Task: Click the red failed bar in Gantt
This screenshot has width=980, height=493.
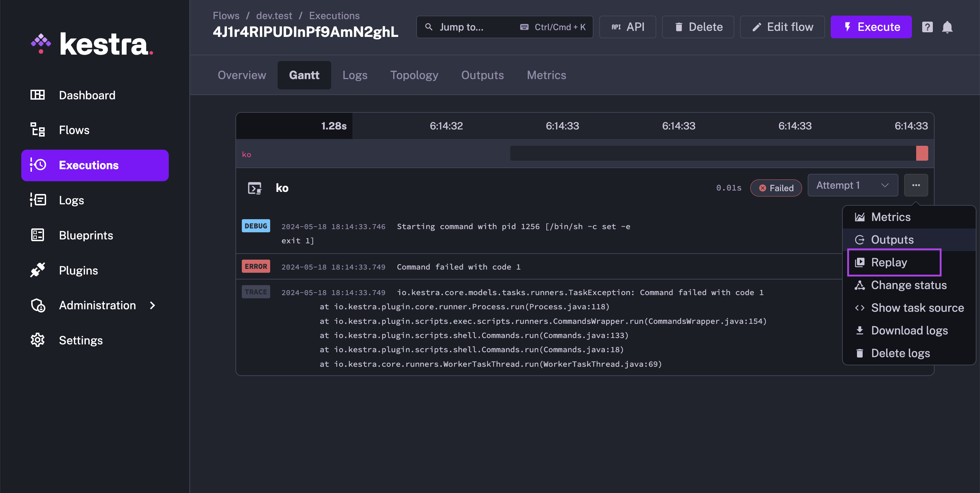Action: click(x=921, y=154)
